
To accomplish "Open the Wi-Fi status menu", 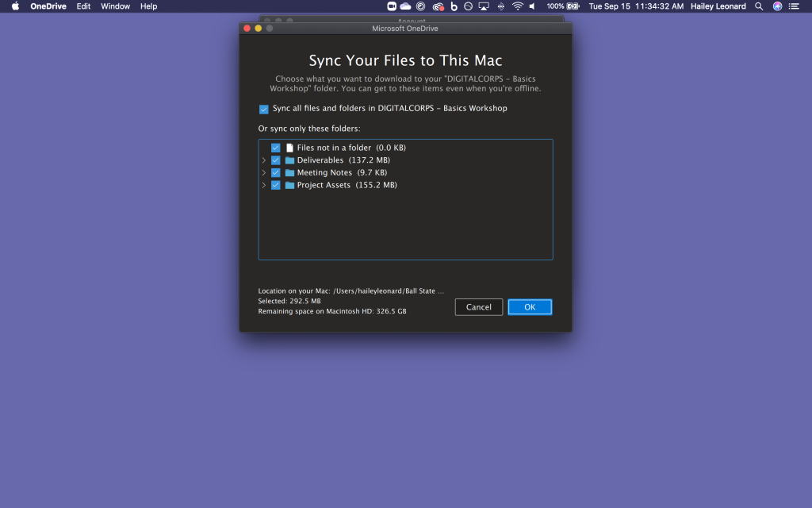I will pos(517,6).
